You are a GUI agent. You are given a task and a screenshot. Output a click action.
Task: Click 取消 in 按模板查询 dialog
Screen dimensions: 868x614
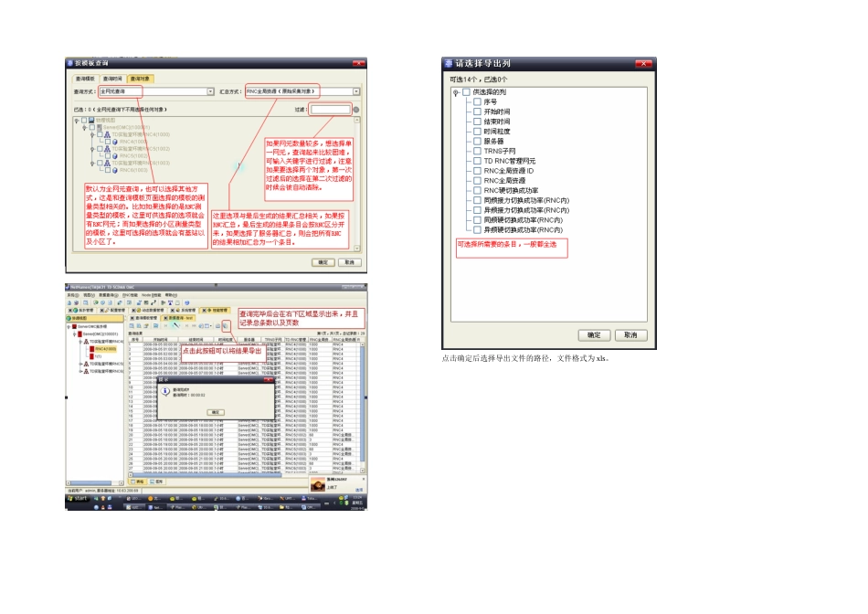[349, 262]
